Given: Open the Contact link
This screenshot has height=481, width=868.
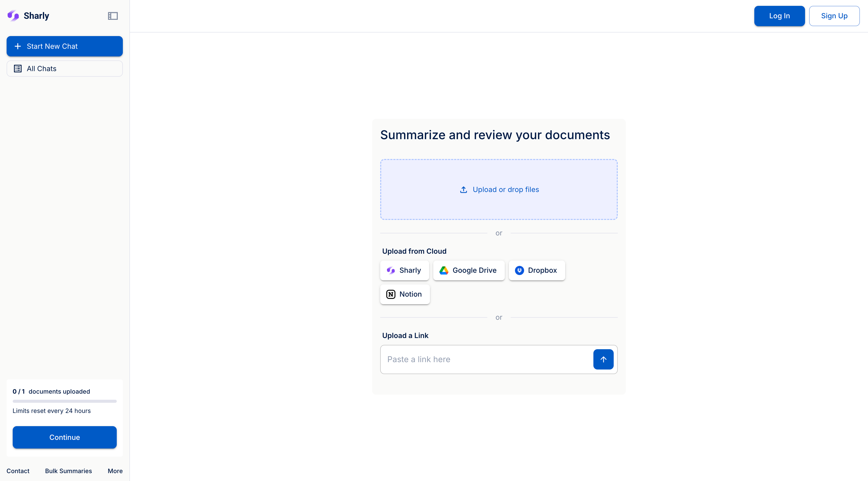Looking at the screenshot, I should point(18,471).
